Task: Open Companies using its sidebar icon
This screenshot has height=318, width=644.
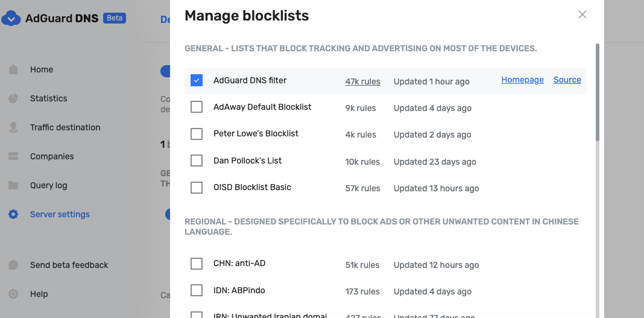Action: [13, 156]
